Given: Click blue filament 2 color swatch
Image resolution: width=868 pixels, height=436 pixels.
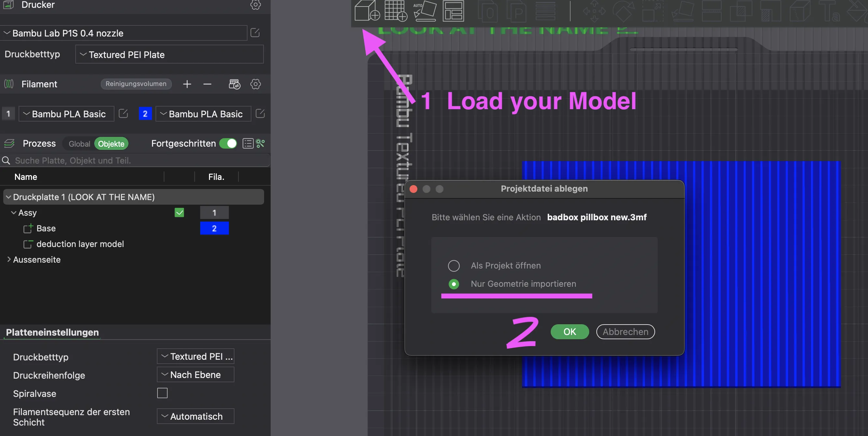Looking at the screenshot, I should click(x=145, y=114).
